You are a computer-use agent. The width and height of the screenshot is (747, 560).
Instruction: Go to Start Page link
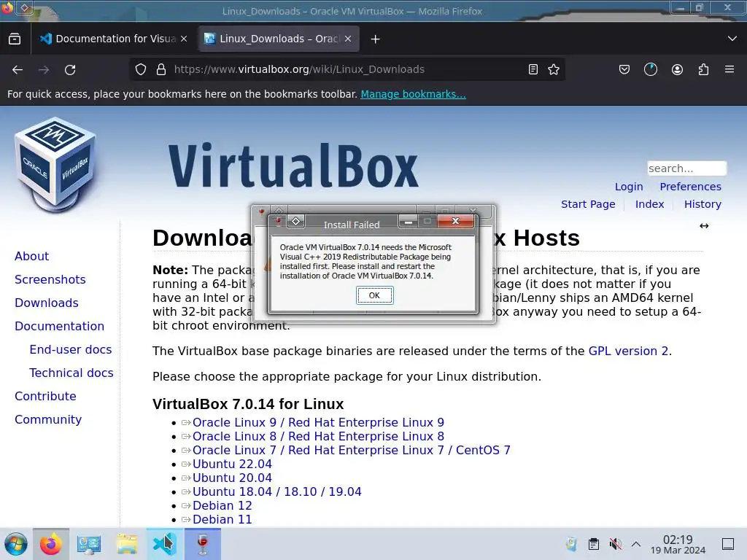588,204
